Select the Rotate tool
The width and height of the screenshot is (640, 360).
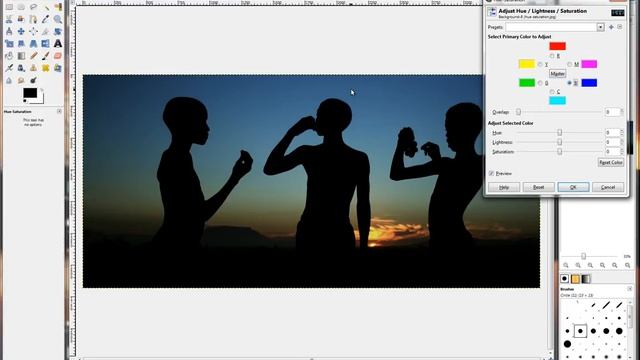tap(58, 31)
